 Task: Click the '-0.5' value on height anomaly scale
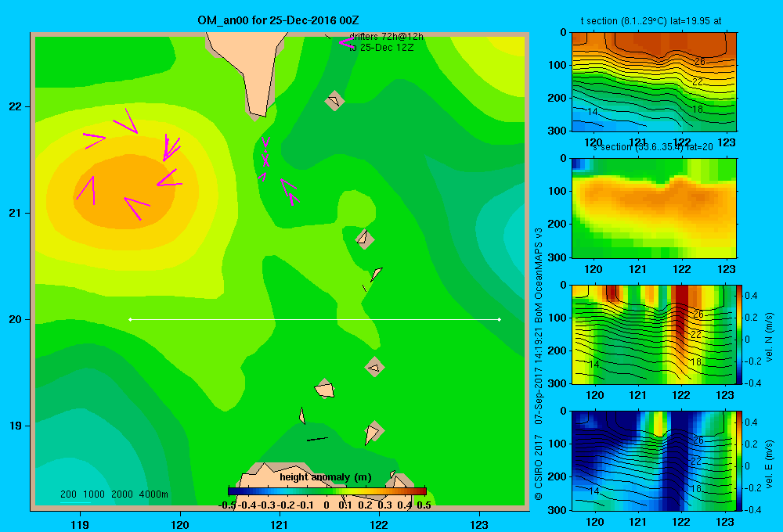[x=227, y=505]
